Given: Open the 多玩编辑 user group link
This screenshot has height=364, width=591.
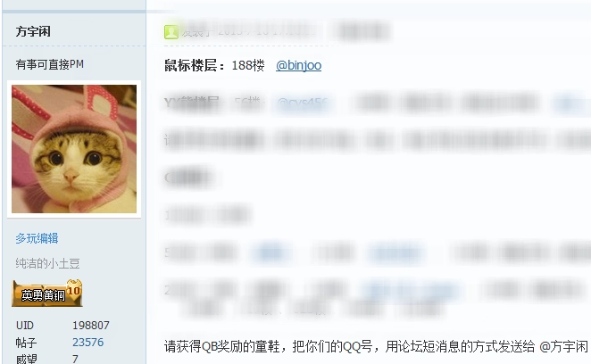Looking at the screenshot, I should (37, 238).
